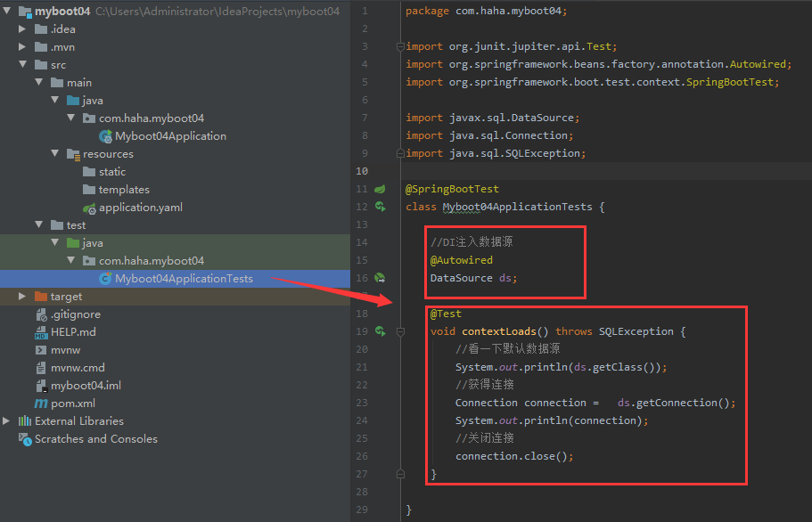Viewport: 812px width, 522px height.
Task: Collapse the src folder
Action: (x=23, y=64)
